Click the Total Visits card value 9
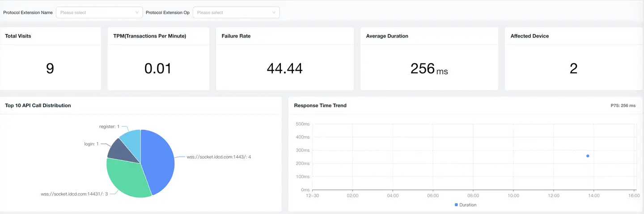644x214 pixels. point(50,68)
